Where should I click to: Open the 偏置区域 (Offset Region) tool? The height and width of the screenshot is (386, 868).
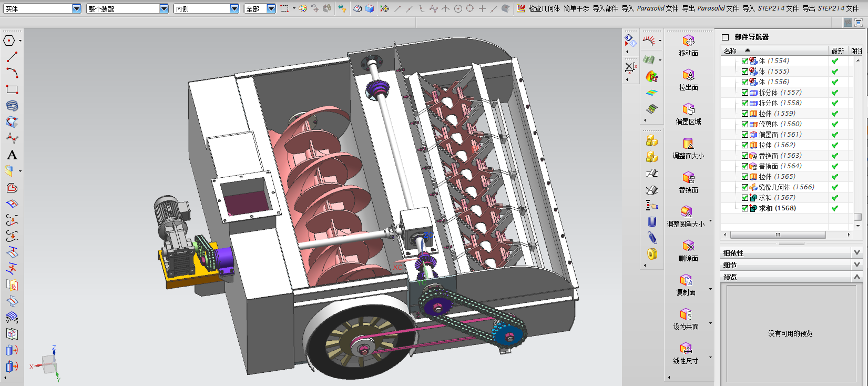[x=688, y=109]
